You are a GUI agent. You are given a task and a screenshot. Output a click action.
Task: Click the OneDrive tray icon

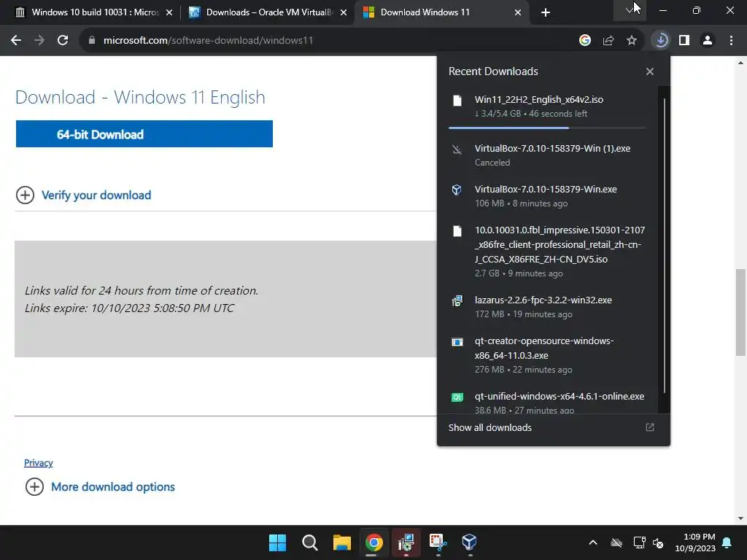[x=616, y=542]
